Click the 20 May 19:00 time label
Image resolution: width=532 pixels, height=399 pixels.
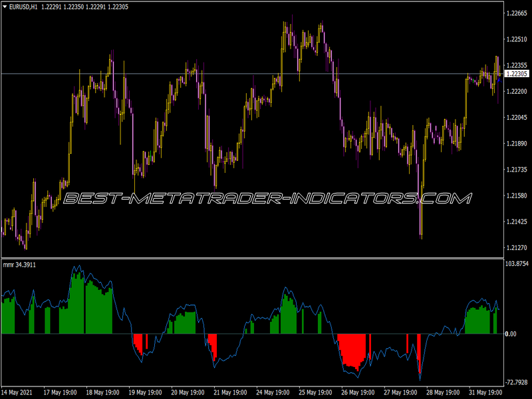pyautogui.click(x=188, y=392)
